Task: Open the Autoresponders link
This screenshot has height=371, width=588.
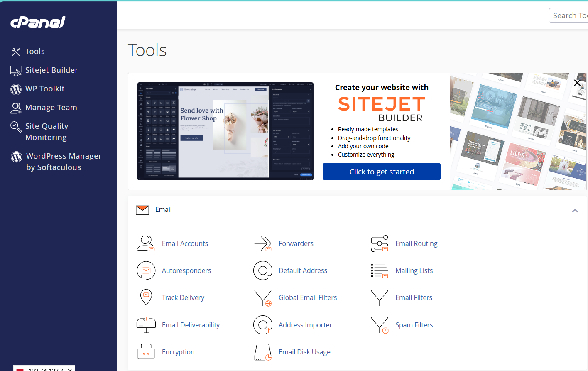Action: (186, 270)
